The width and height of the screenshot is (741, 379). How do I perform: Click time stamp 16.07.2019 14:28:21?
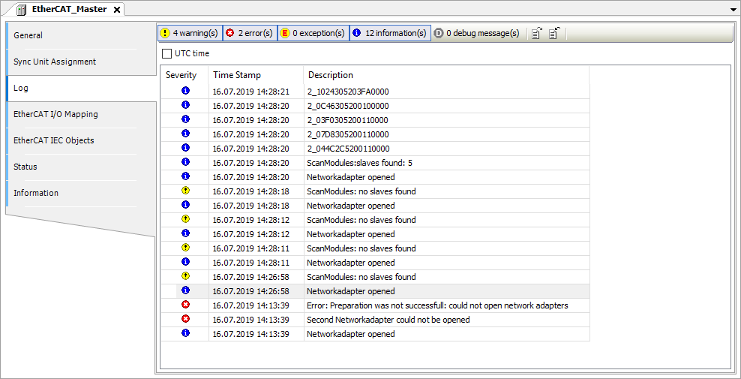(x=251, y=92)
